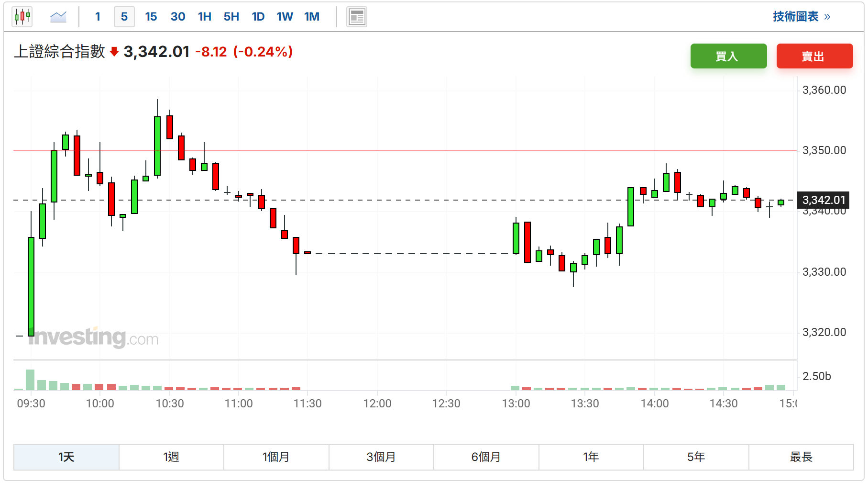The width and height of the screenshot is (868, 483).
Task: Click the 10:30 time axis label
Action: coord(170,404)
